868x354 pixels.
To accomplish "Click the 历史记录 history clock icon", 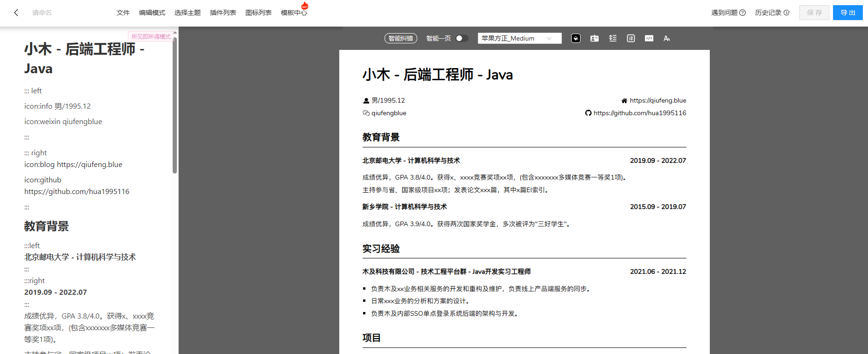I will [787, 13].
